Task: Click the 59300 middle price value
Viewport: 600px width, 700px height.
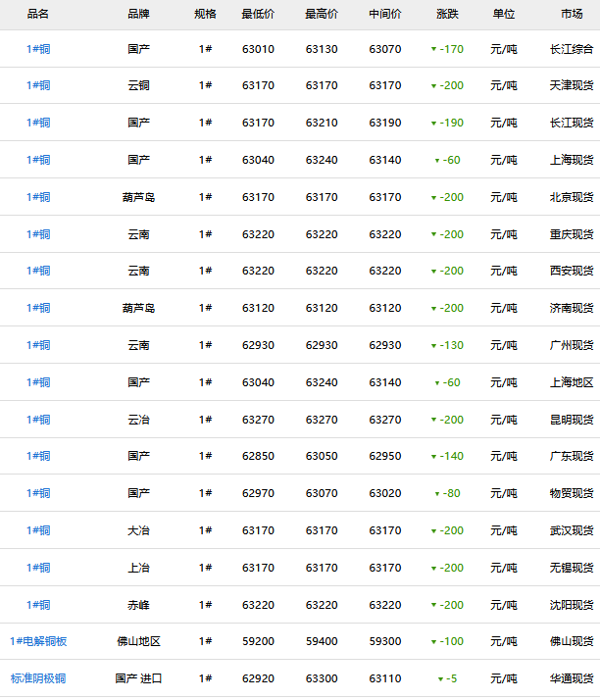Action: 385,641
